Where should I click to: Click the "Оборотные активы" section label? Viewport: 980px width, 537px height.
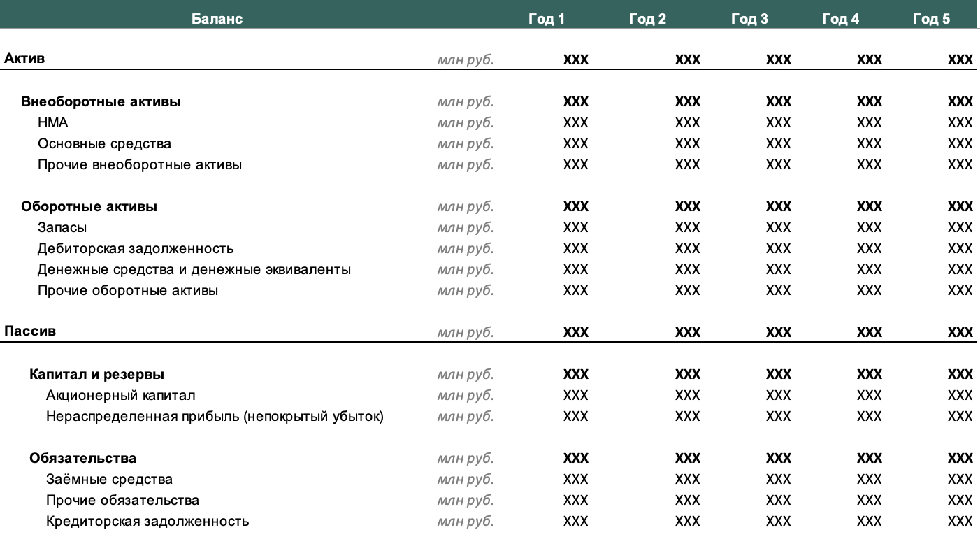[89, 207]
